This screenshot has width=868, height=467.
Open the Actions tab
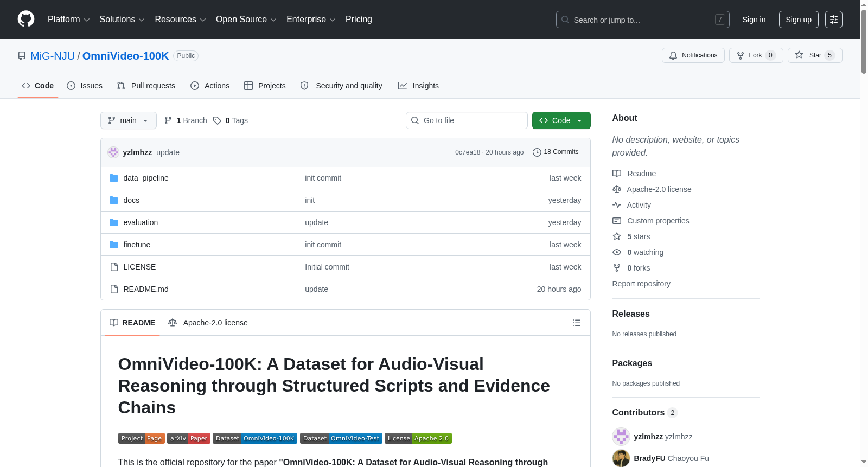click(210, 86)
